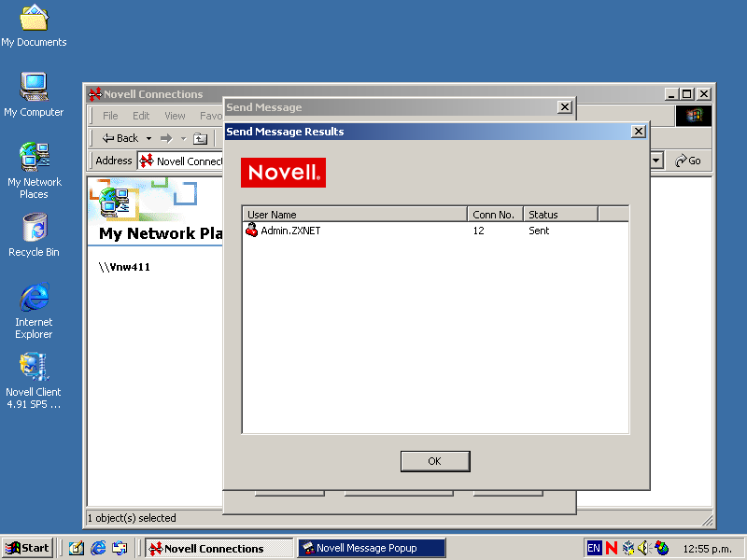This screenshot has height=560, width=747.
Task: Click the Go button next to the address bar
Action: [688, 161]
